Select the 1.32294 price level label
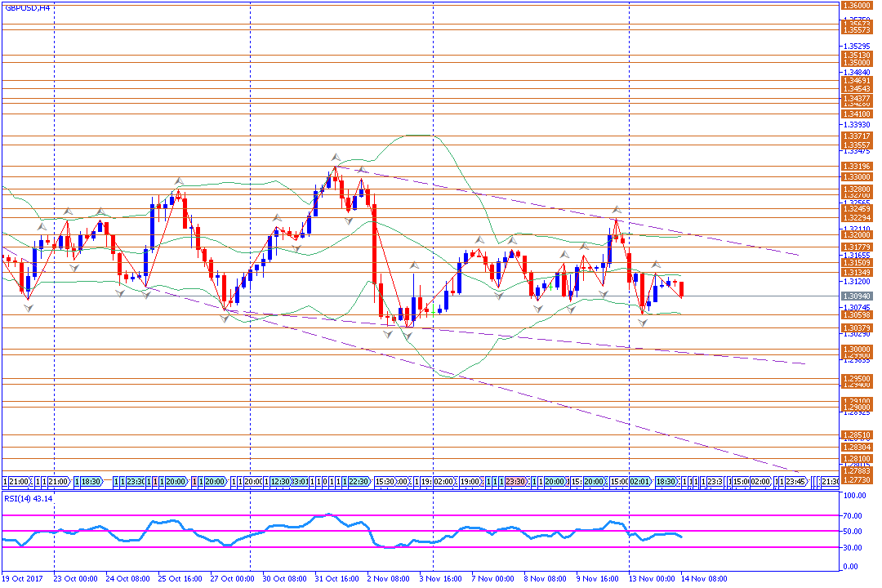The height and width of the screenshot is (588, 882). [x=856, y=218]
